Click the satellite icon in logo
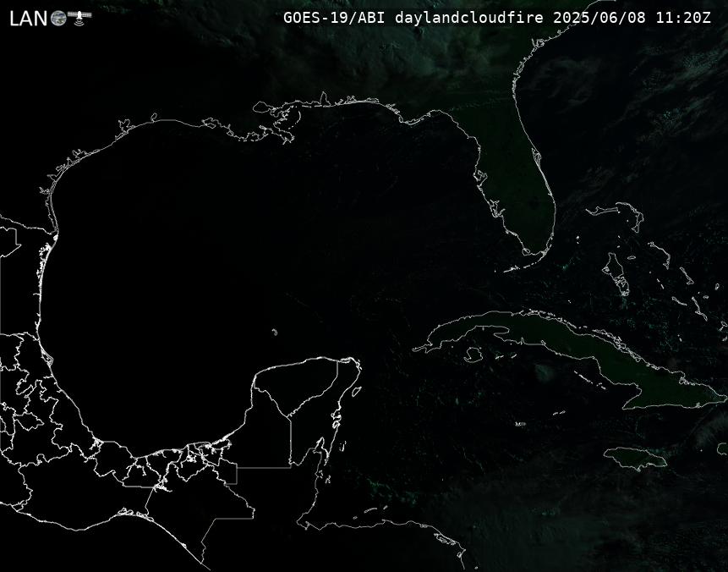Screen dimensions: 728x572 pyautogui.click(x=79, y=17)
